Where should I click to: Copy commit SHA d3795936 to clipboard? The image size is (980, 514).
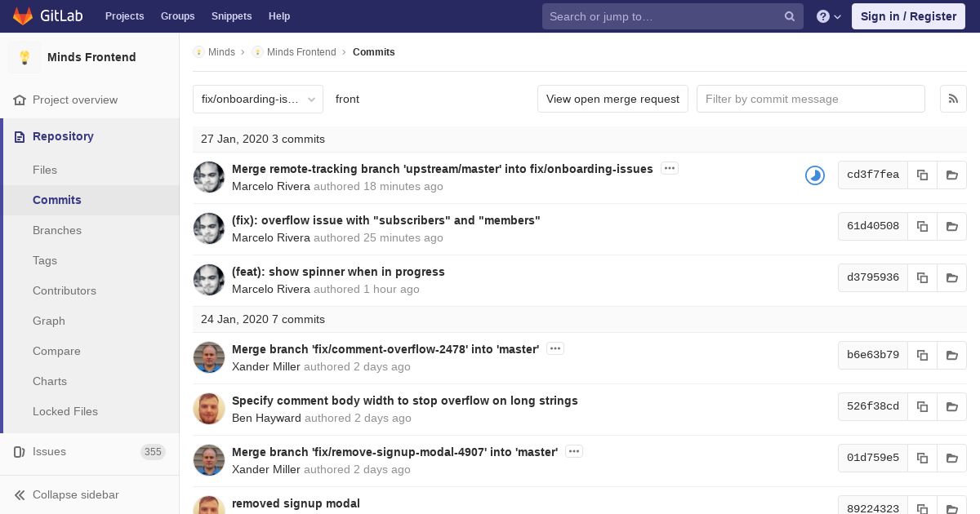[x=922, y=277]
